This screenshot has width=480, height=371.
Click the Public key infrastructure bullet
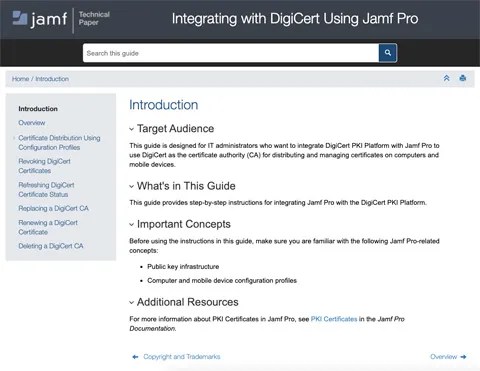point(183,267)
